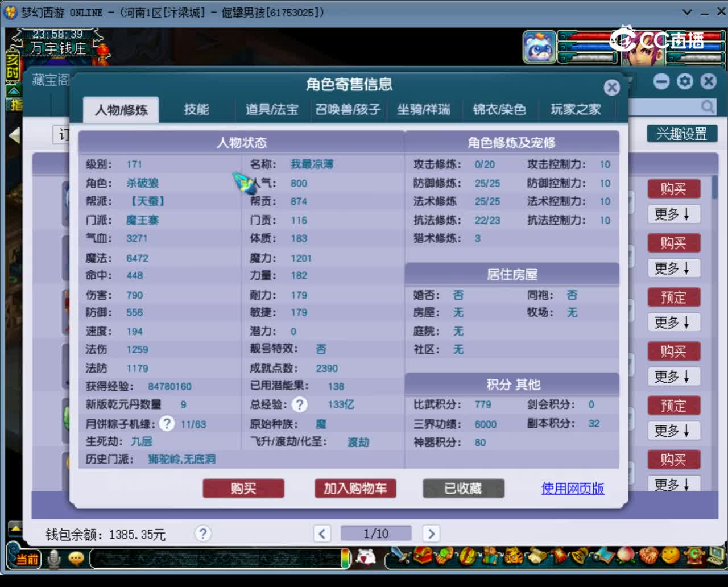The width and height of the screenshot is (728, 587).
Task: Click the 1/10 page number field
Action: [x=376, y=534]
